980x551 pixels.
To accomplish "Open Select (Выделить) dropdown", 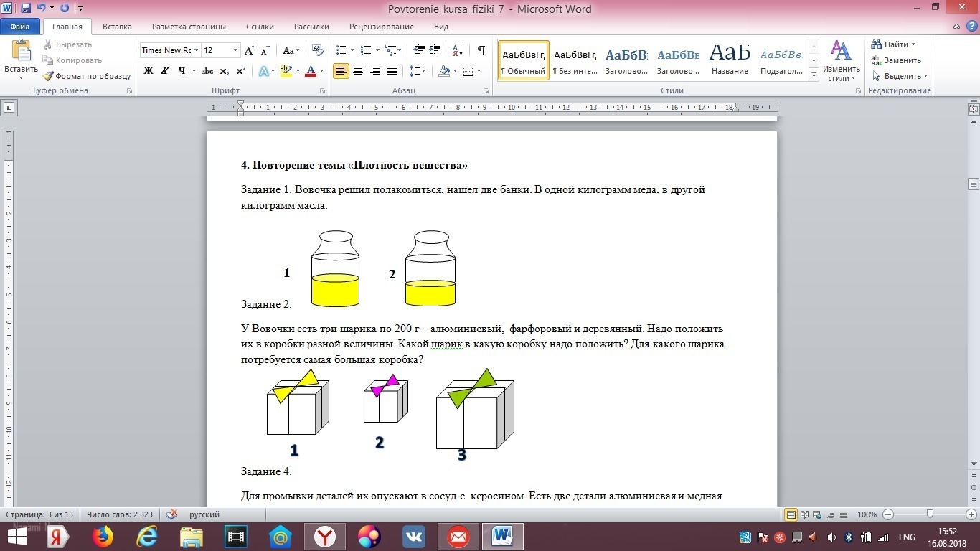I will [900, 76].
